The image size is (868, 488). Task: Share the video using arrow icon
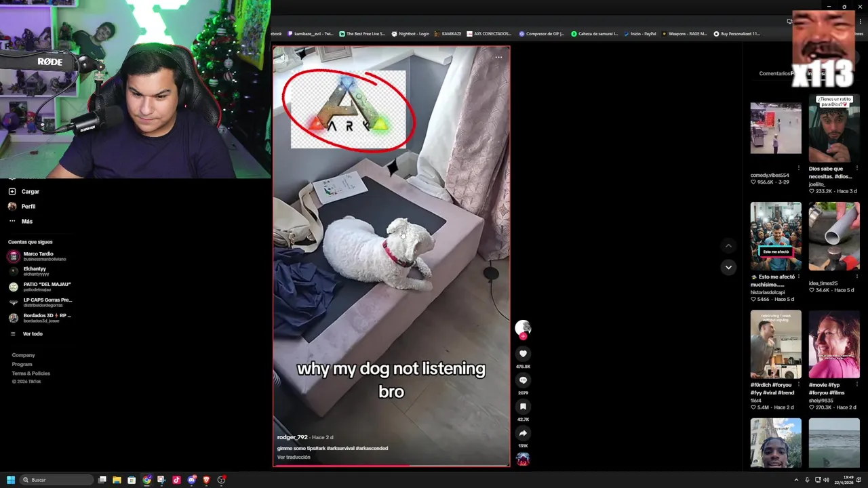click(523, 432)
